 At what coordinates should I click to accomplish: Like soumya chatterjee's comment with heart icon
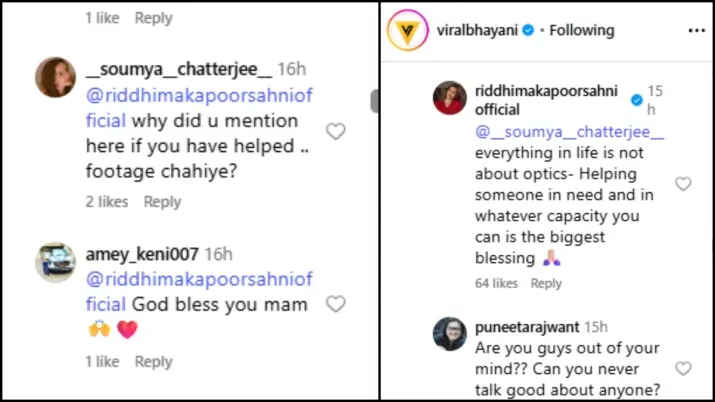(x=336, y=131)
